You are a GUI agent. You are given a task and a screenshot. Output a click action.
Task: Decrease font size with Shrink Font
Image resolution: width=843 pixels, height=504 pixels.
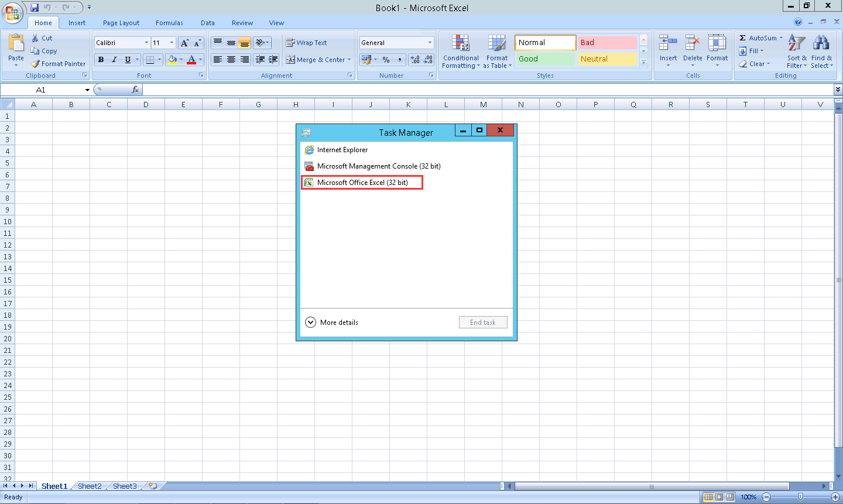197,43
